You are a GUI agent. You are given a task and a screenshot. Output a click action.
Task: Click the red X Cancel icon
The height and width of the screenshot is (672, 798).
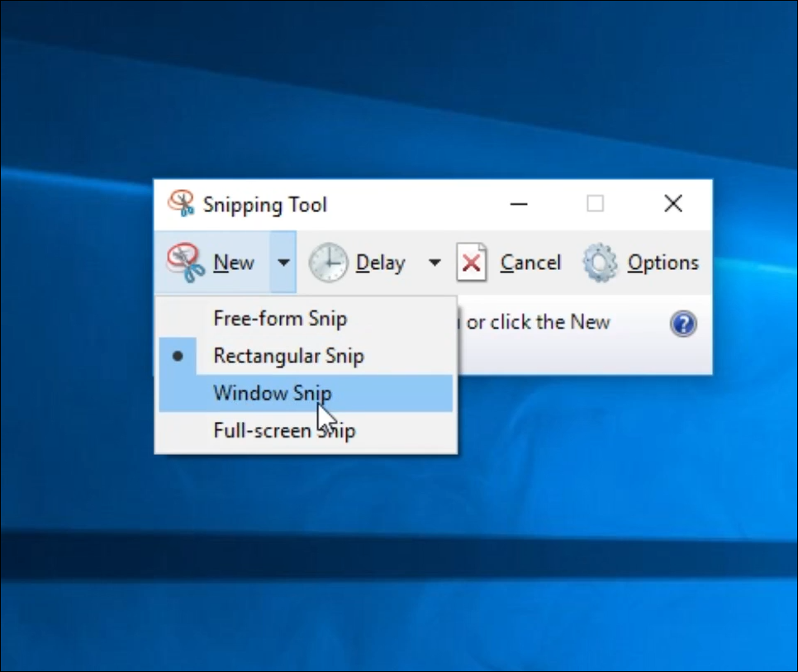click(472, 263)
